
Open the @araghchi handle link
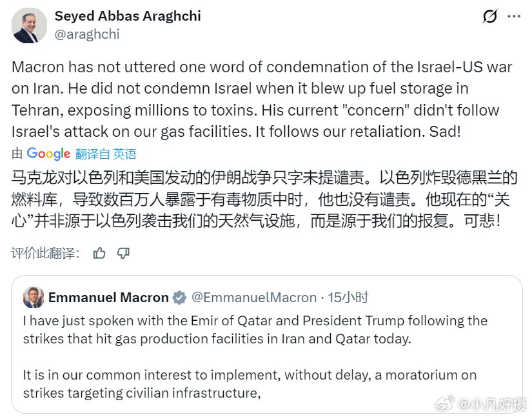point(87,35)
